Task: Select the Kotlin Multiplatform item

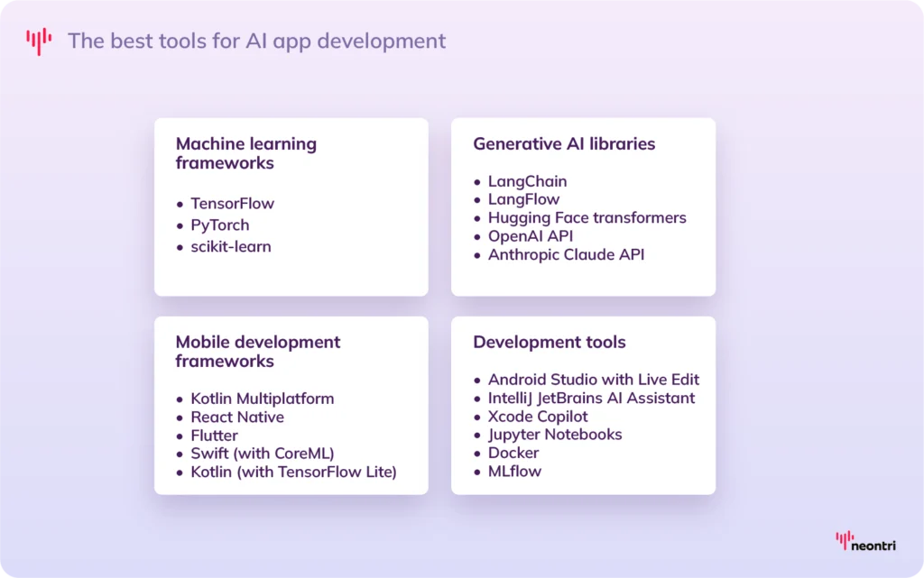Action: coord(262,398)
